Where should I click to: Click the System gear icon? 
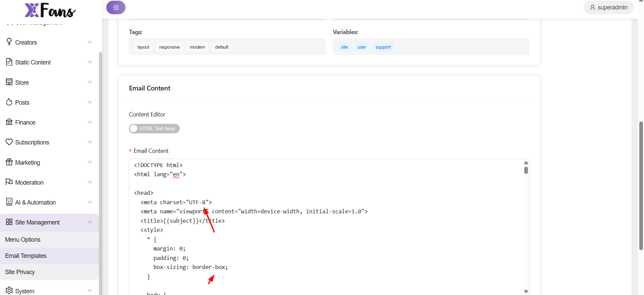click(9, 291)
